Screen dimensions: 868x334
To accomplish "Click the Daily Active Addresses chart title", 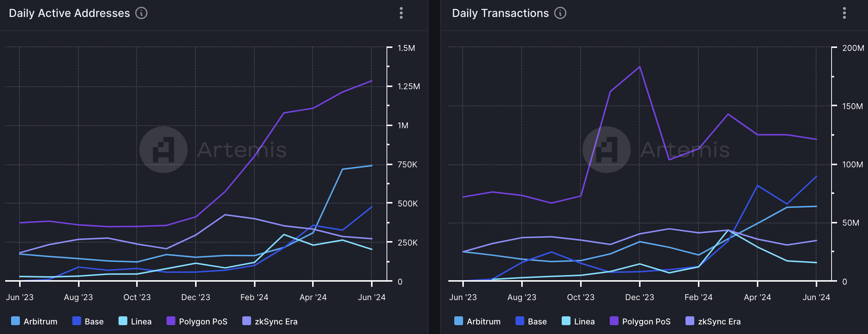I will (x=69, y=13).
